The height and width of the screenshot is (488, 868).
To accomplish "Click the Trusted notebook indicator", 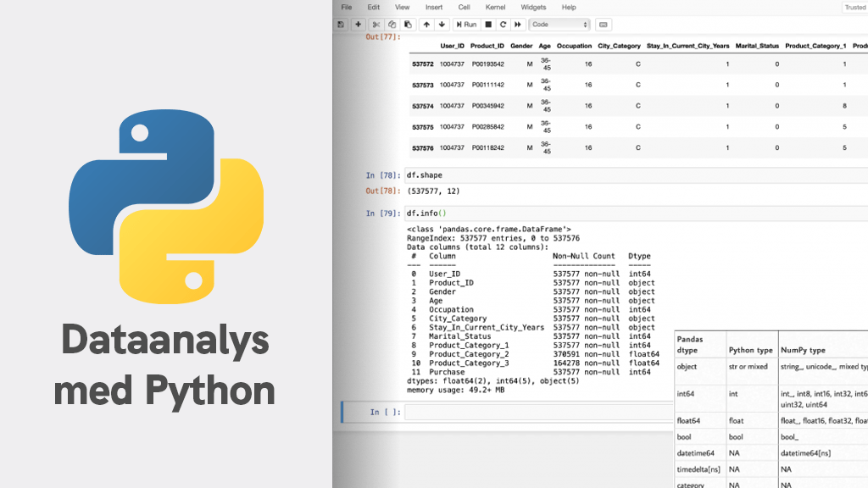I will (x=854, y=8).
